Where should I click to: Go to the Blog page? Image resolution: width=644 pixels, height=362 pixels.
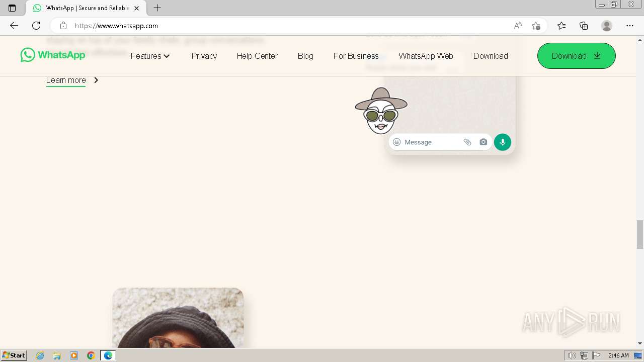point(305,56)
